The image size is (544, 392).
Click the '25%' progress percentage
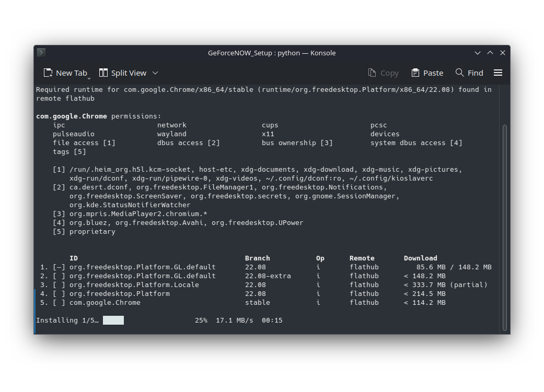[x=201, y=320]
